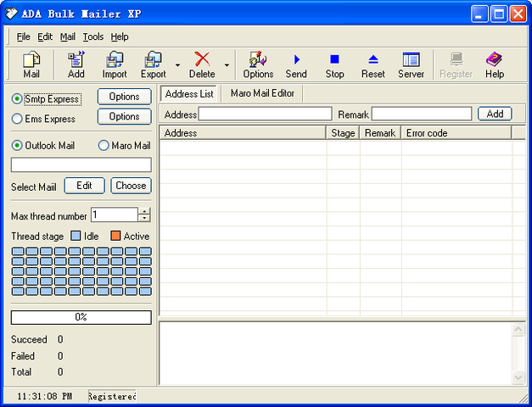Open the File menu
This screenshot has width=532, height=407.
(x=24, y=36)
